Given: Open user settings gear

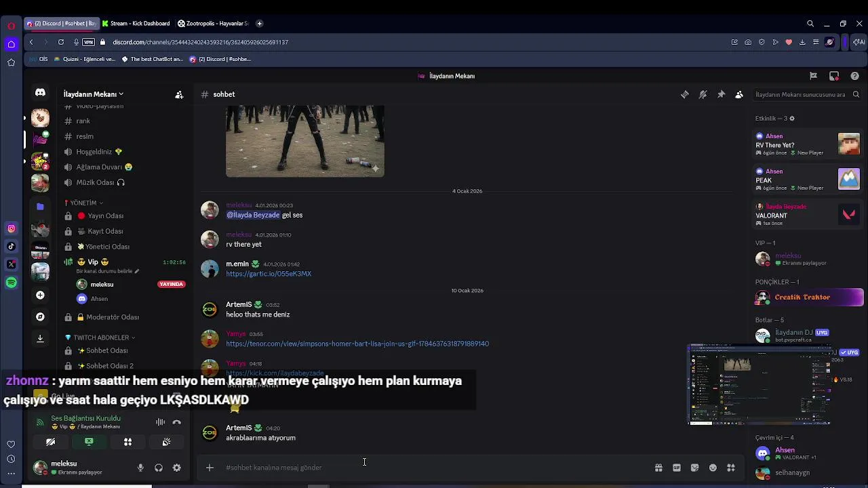Looking at the screenshot, I should [177, 468].
